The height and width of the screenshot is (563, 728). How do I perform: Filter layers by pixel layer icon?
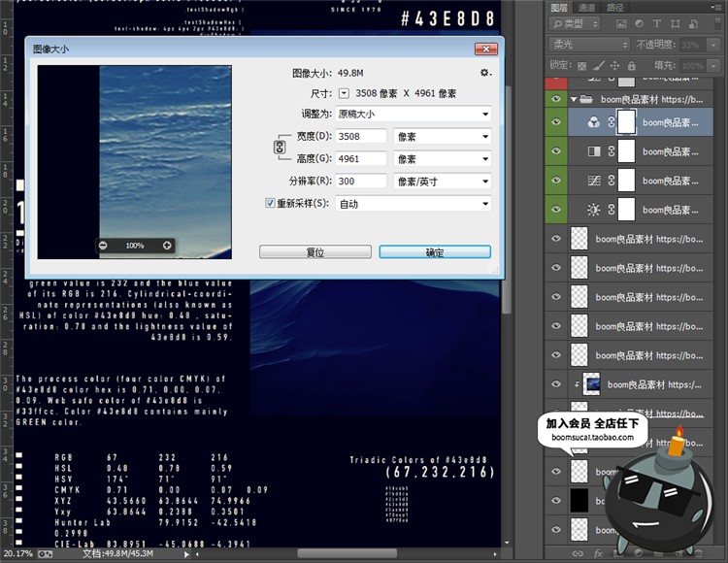(621, 23)
